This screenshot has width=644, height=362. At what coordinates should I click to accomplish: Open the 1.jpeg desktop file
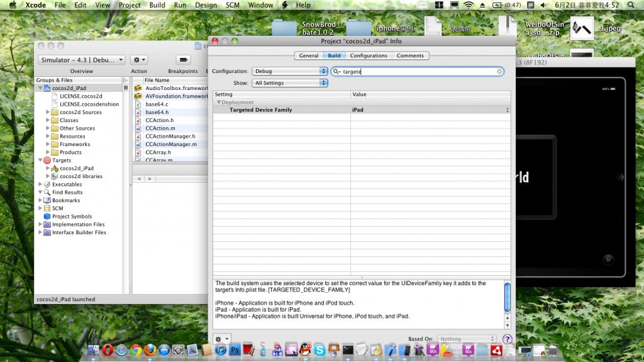tap(582, 28)
